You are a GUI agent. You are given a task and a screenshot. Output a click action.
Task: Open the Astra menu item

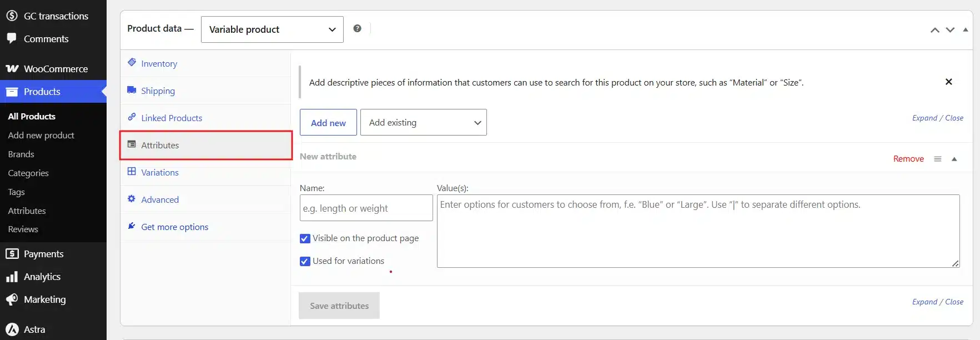[x=53, y=329]
